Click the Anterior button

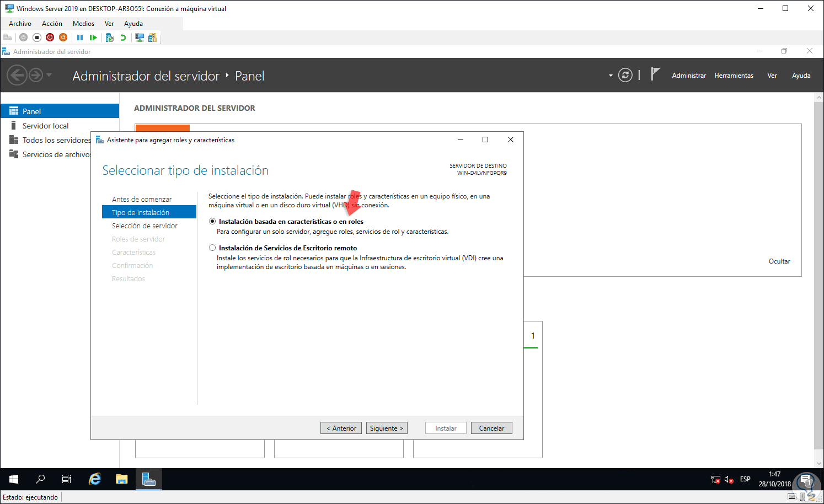341,428
